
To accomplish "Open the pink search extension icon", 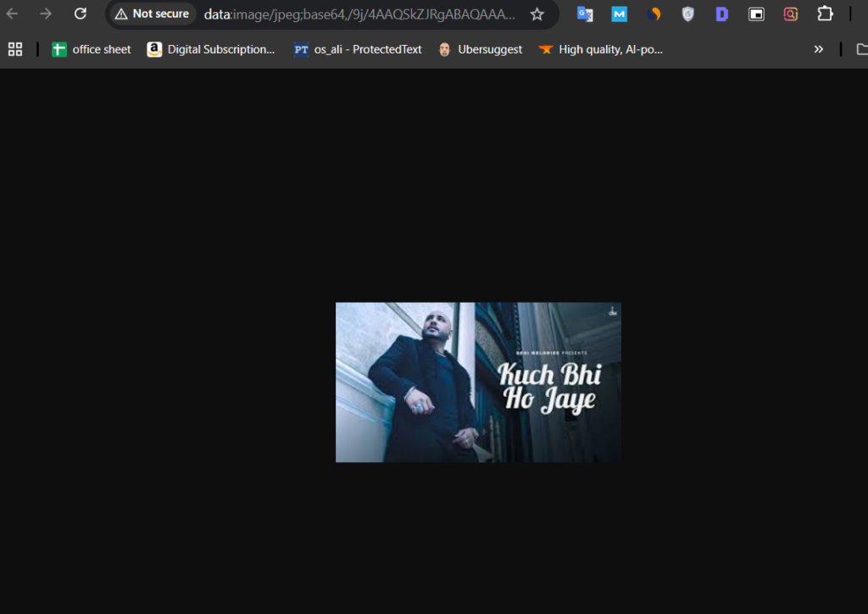I will click(x=791, y=14).
